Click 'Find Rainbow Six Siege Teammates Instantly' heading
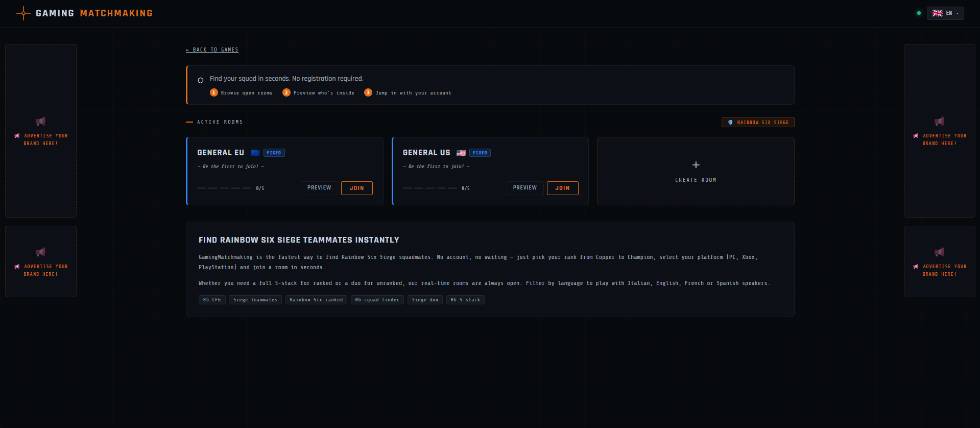The width and height of the screenshot is (980, 428). [x=299, y=240]
